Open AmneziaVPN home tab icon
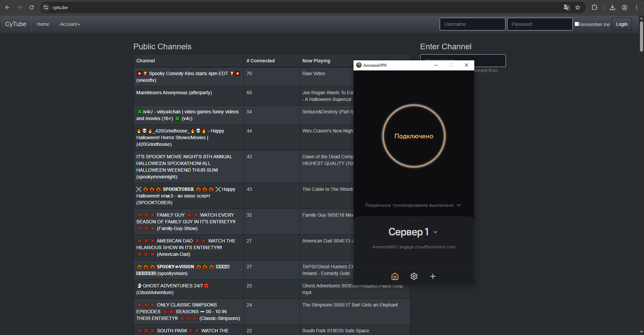The width and height of the screenshot is (644, 335). point(395,276)
